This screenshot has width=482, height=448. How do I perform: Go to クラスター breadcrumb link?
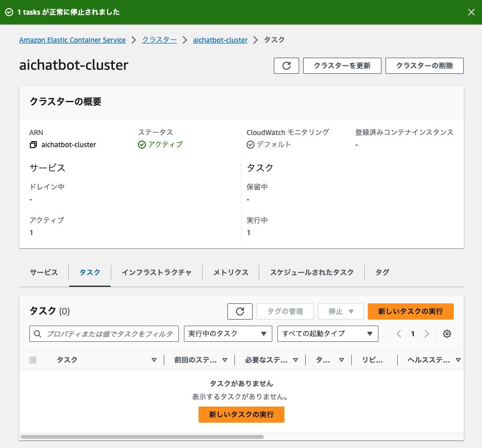(x=159, y=40)
